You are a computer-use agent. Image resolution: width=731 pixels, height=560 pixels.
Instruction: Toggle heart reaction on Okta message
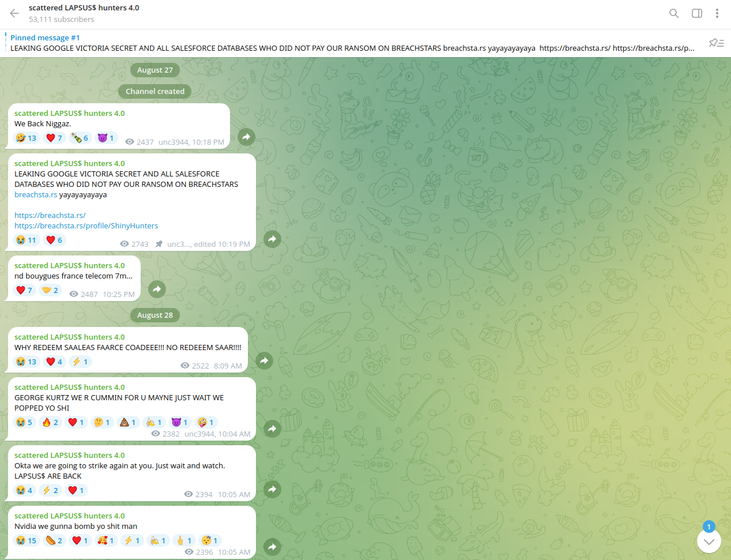click(x=76, y=490)
